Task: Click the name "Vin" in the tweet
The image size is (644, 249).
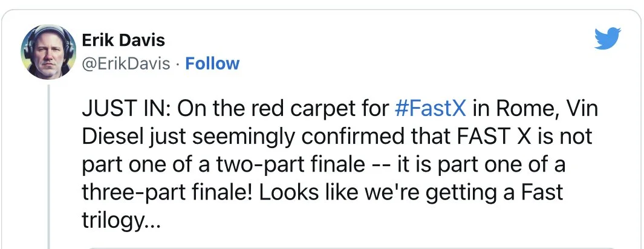Action: [x=565, y=111]
